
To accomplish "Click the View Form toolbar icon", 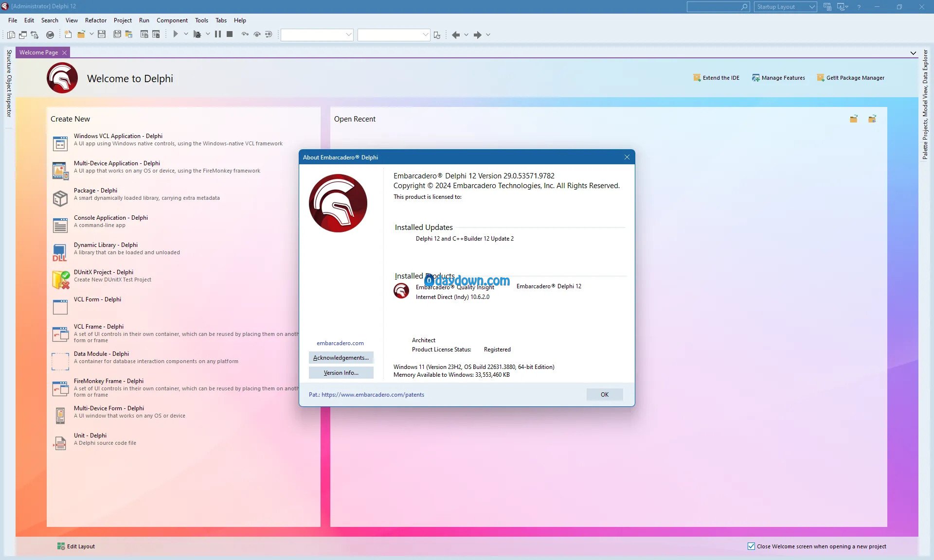I will tap(23, 35).
